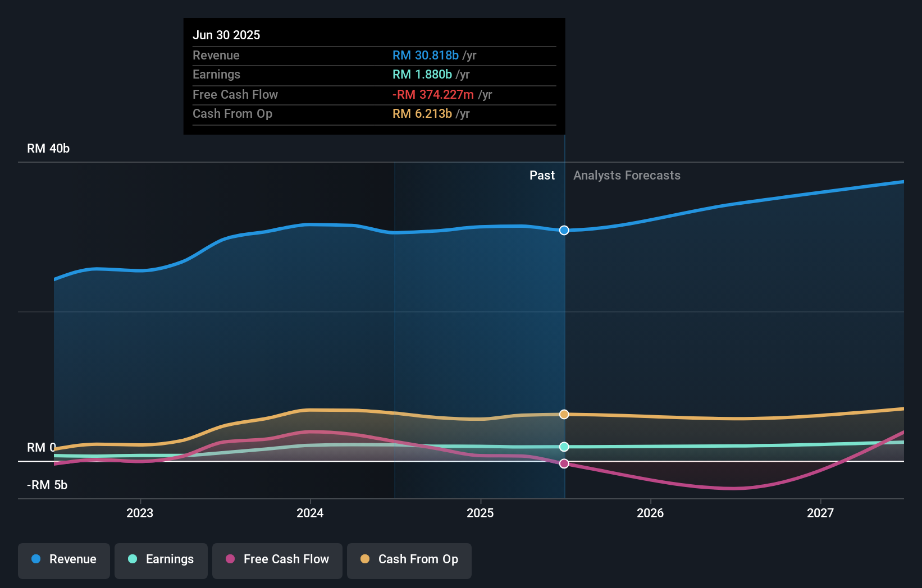922x588 pixels.
Task: Toggle the Earnings series visibility
Action: (161, 561)
